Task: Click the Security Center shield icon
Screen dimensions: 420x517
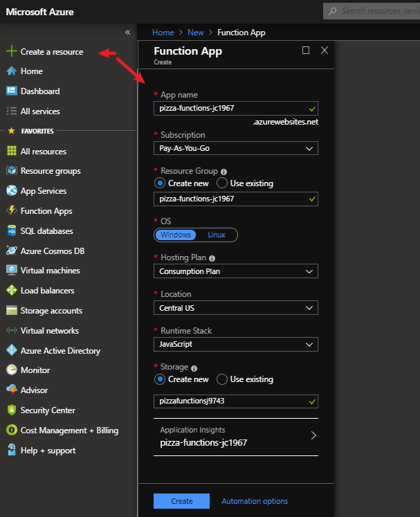Action: (x=12, y=410)
